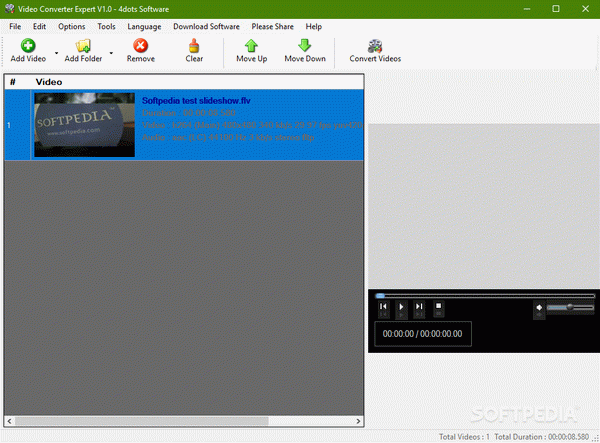This screenshot has width=600, height=443.
Task: Select the Softpedia test slideshow.flv filename
Action: [196, 101]
